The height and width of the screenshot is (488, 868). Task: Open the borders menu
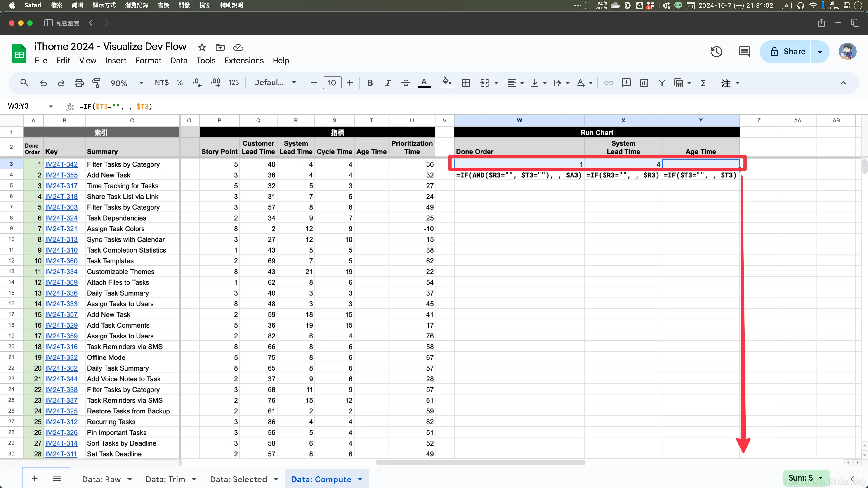[x=466, y=83]
